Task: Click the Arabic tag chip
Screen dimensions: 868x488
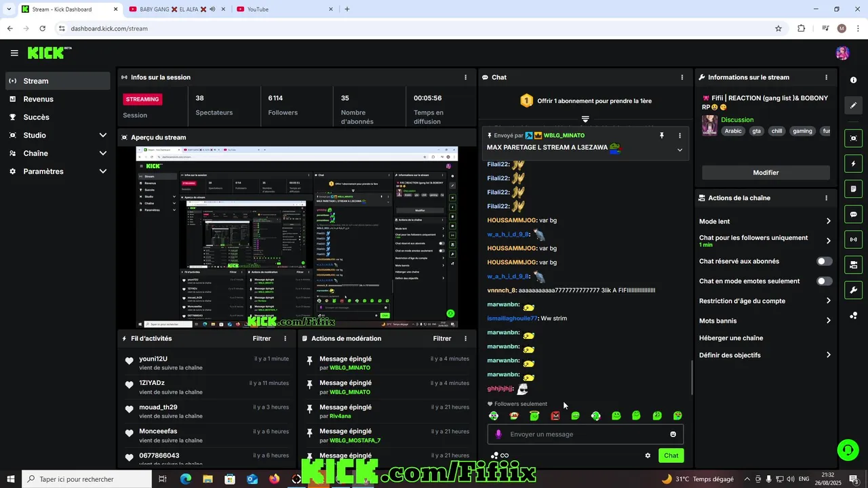Action: [x=733, y=131]
